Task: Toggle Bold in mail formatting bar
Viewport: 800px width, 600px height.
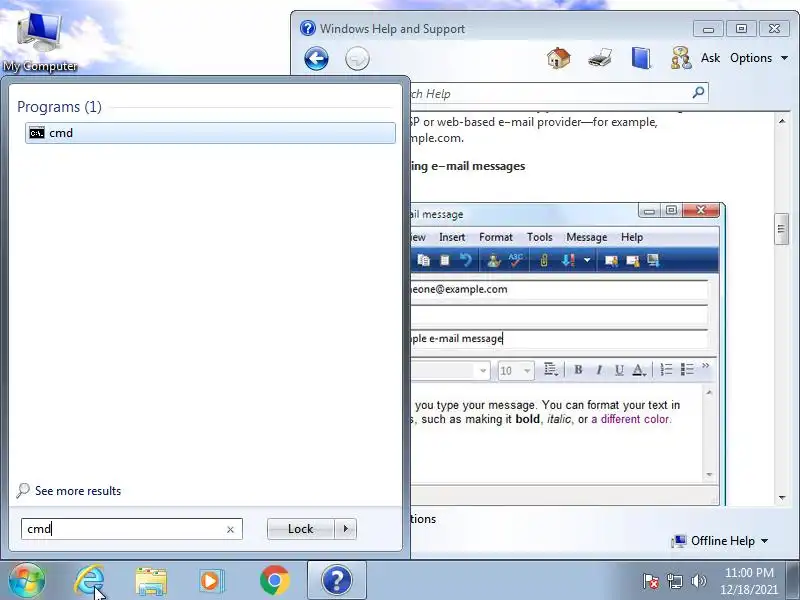Action: (578, 369)
